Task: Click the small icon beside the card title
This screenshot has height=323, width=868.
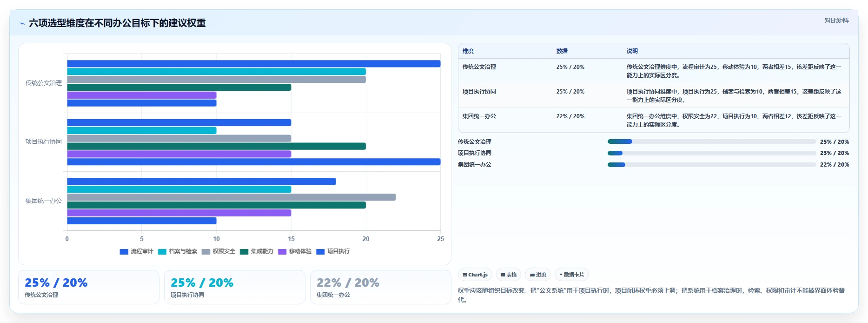Action: [x=22, y=23]
